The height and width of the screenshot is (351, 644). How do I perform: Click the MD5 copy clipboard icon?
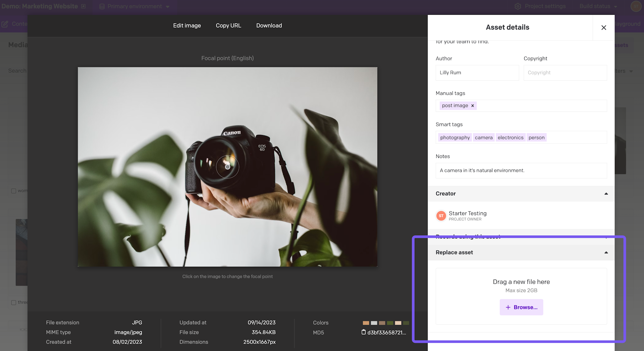[364, 332]
